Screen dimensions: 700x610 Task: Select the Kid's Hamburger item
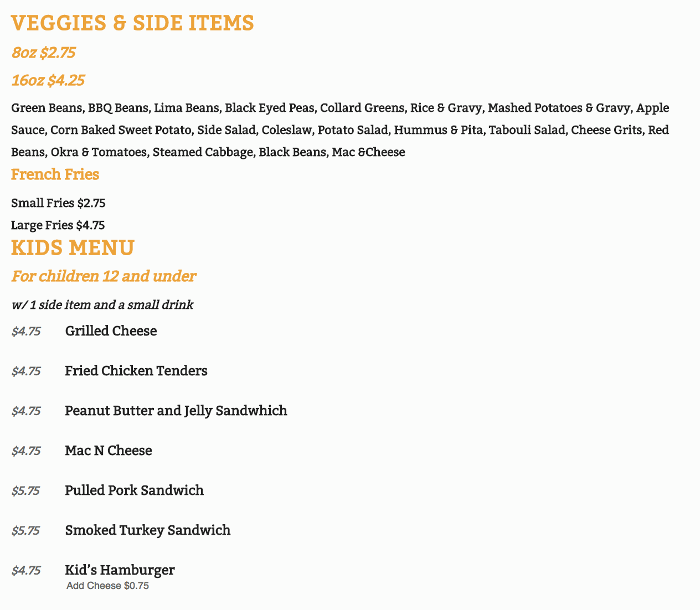(x=120, y=570)
